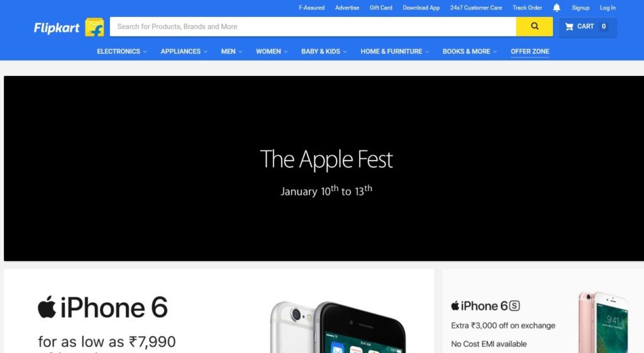Click the Flipkart wordmark logo
The width and height of the screenshot is (644, 353).
tap(57, 28)
